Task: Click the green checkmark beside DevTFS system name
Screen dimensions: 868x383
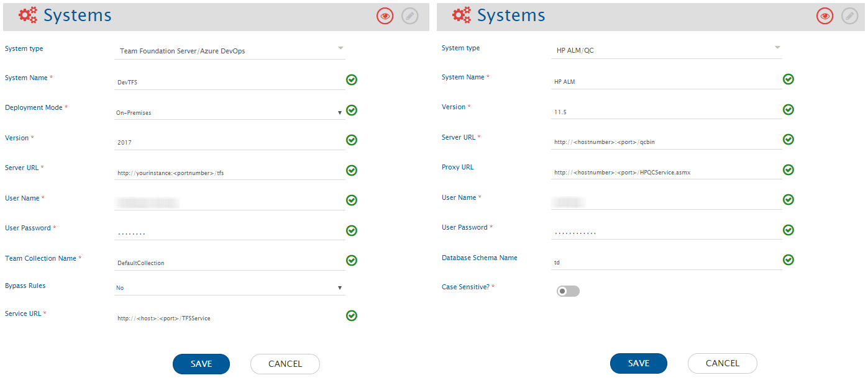Action: tap(352, 80)
